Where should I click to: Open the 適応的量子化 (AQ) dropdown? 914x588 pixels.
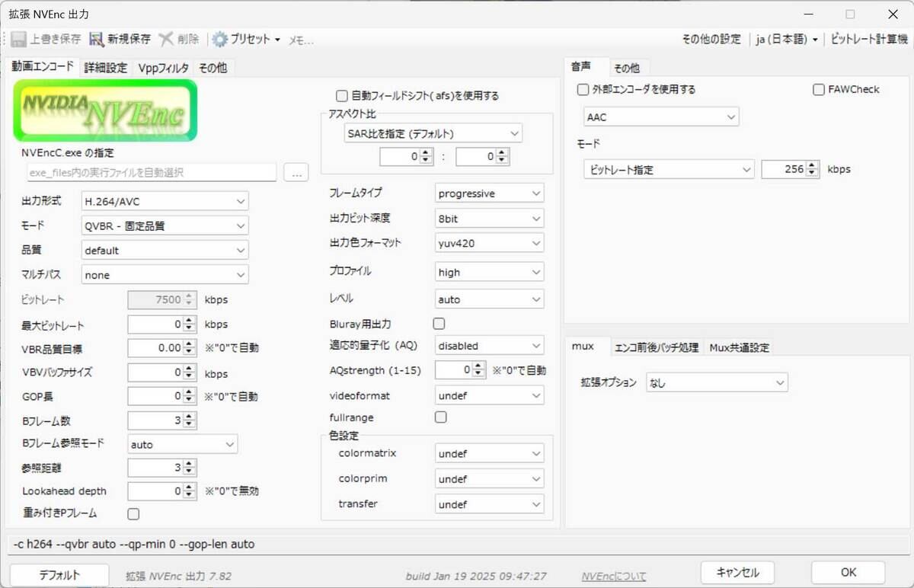489,345
